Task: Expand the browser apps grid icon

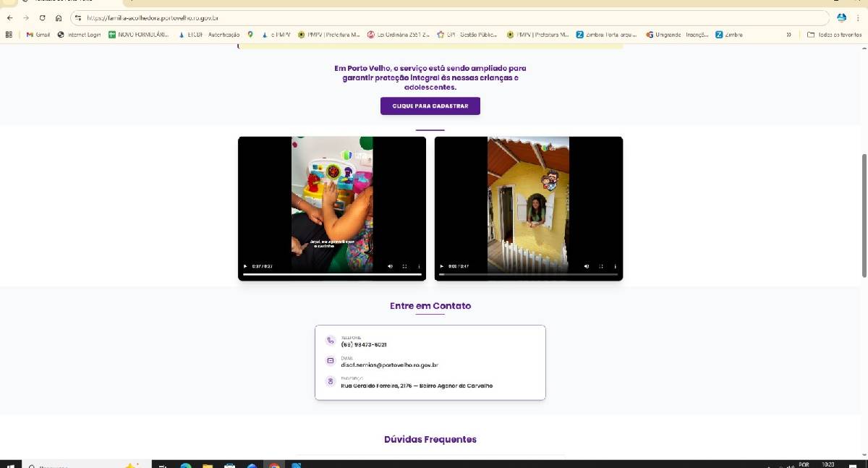Action: [8, 34]
